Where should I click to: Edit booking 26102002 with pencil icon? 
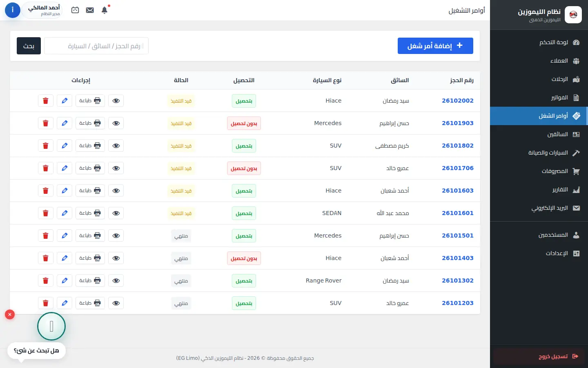point(65,101)
